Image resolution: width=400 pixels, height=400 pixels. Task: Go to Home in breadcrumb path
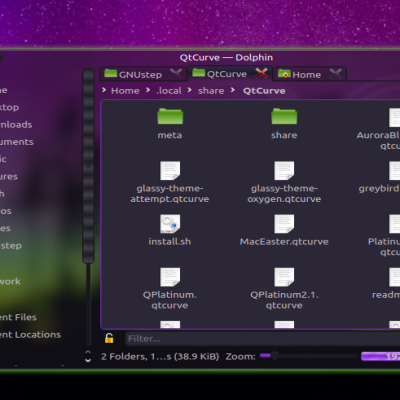coord(125,91)
